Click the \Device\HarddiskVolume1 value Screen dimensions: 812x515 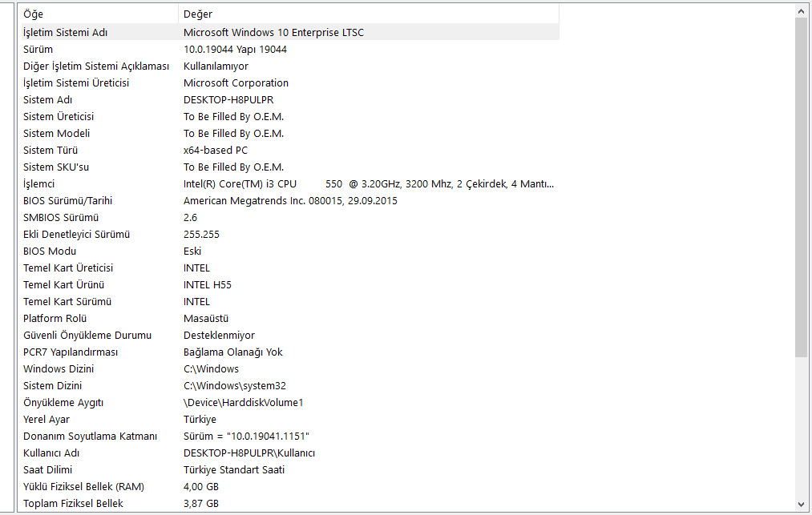coord(244,403)
